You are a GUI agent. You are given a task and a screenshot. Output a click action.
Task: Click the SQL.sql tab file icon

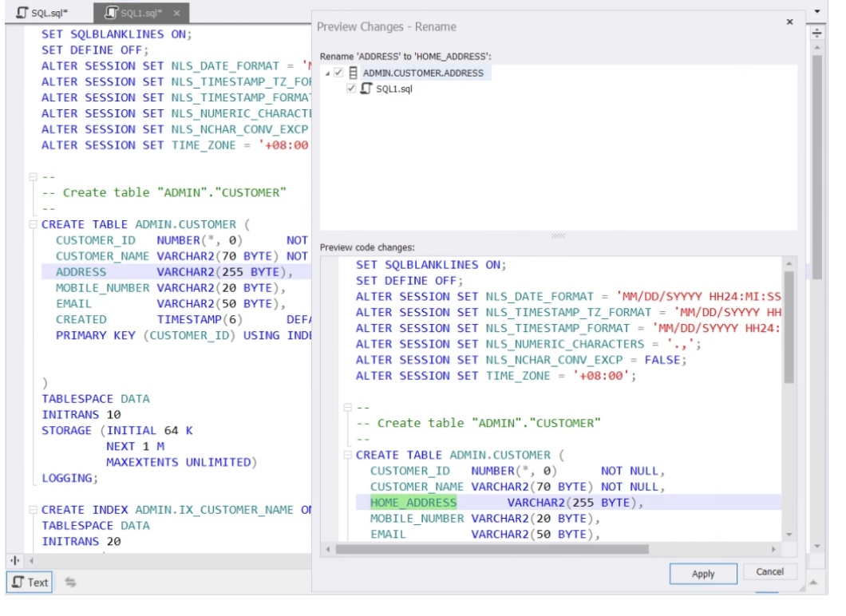(22, 13)
